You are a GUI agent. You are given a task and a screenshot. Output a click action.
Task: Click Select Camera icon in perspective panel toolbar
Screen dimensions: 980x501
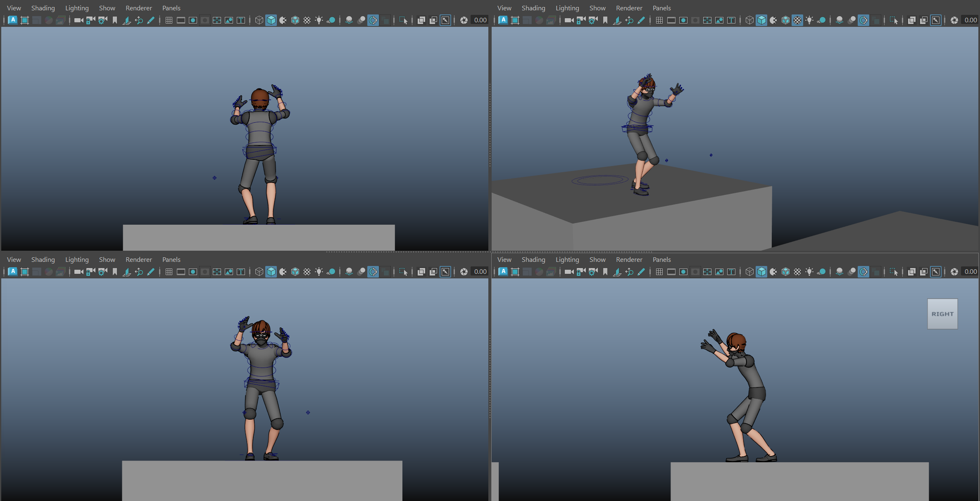pos(569,20)
